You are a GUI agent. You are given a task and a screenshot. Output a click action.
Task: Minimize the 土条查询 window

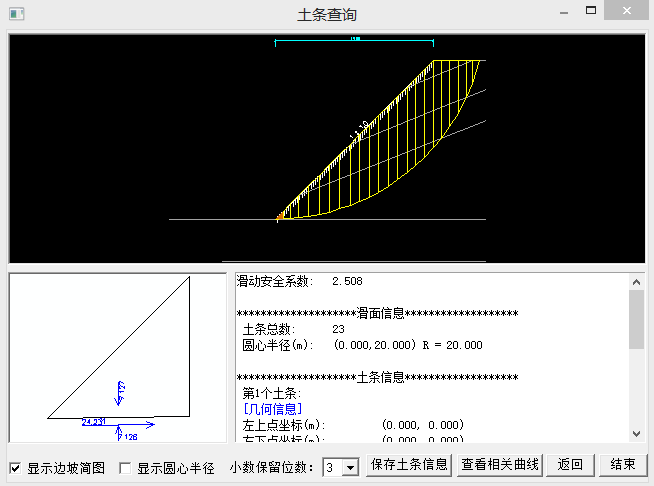pyautogui.click(x=564, y=13)
